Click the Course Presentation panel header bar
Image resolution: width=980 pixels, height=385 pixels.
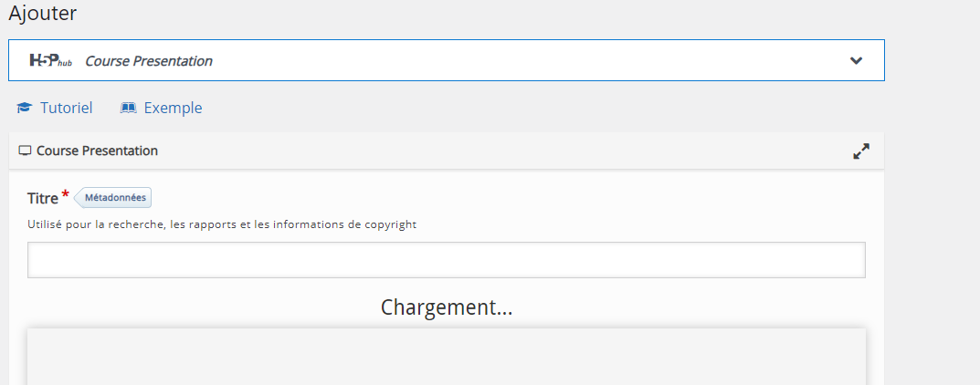point(447,151)
